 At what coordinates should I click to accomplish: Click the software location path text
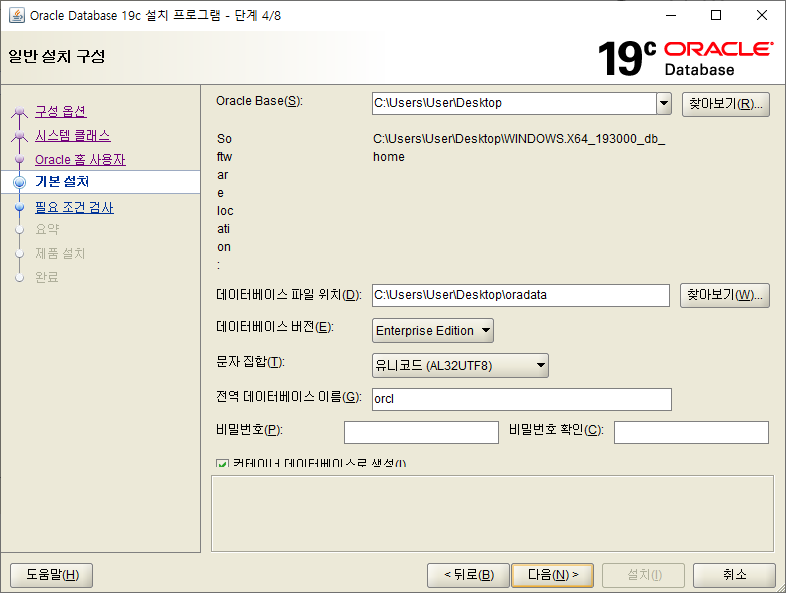coord(519,148)
